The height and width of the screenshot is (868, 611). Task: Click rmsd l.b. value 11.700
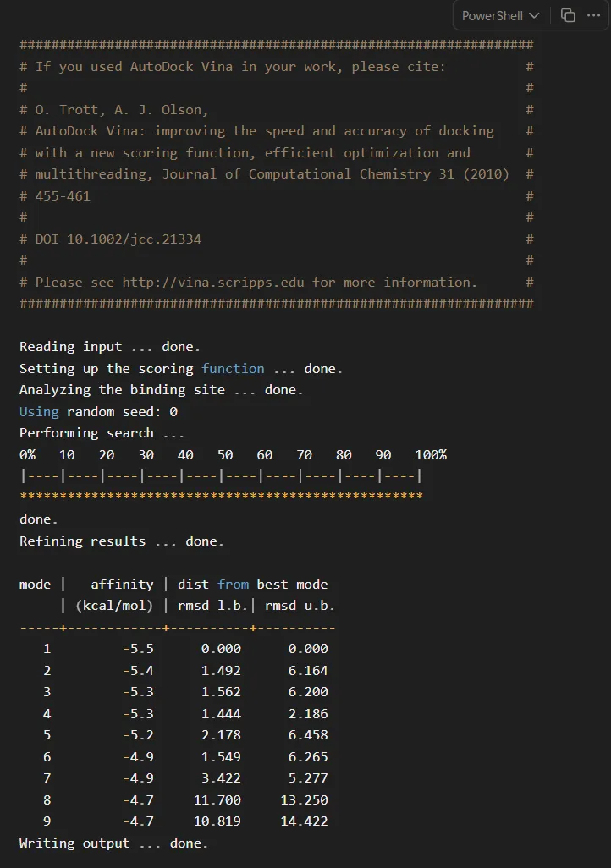coord(217,800)
